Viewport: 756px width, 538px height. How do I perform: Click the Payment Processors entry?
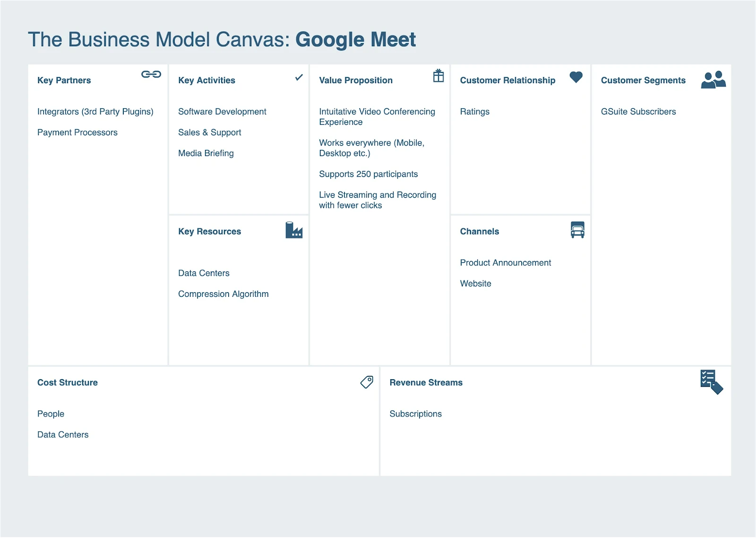pyautogui.click(x=77, y=133)
